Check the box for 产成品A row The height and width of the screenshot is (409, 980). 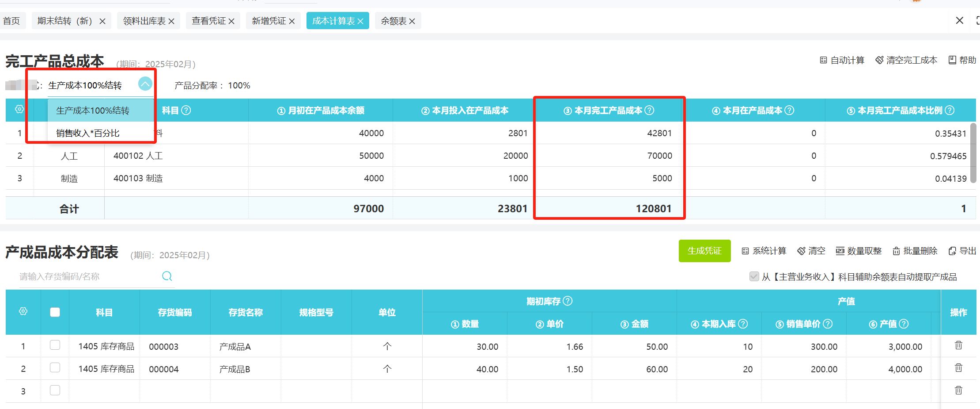[x=55, y=345]
